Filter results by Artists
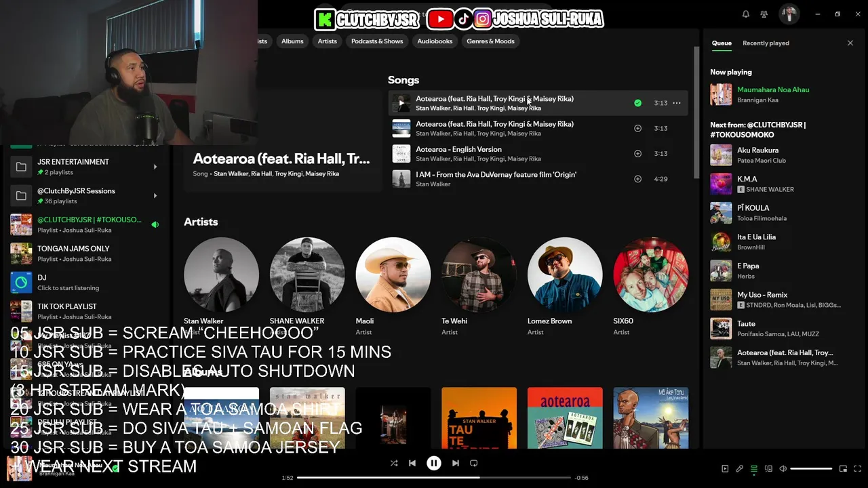Viewport: 868px width, 488px height. tap(328, 41)
